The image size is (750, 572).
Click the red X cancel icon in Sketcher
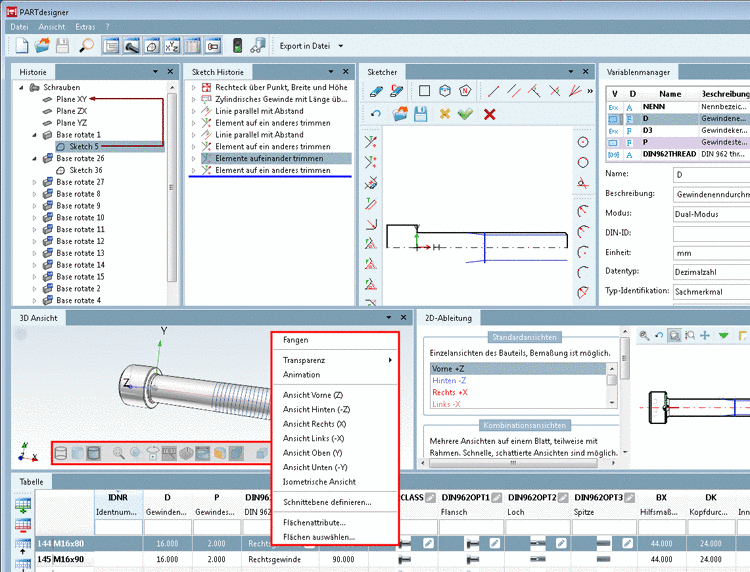tap(490, 114)
